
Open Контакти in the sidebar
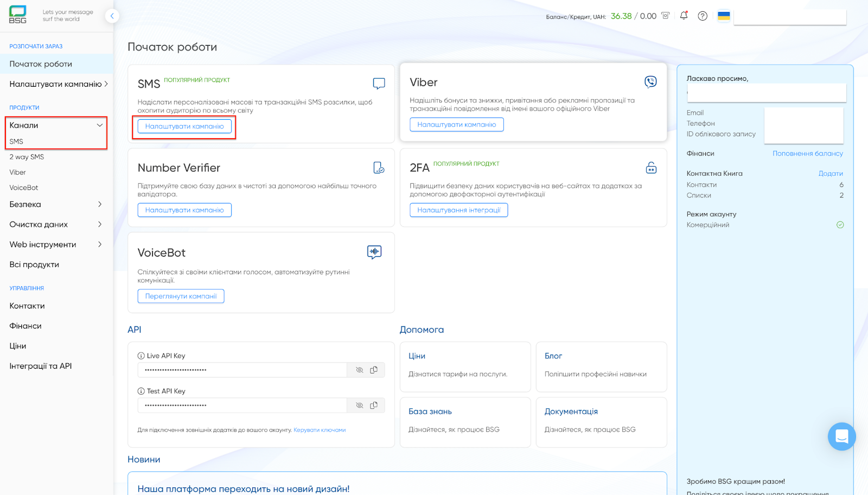(27, 306)
